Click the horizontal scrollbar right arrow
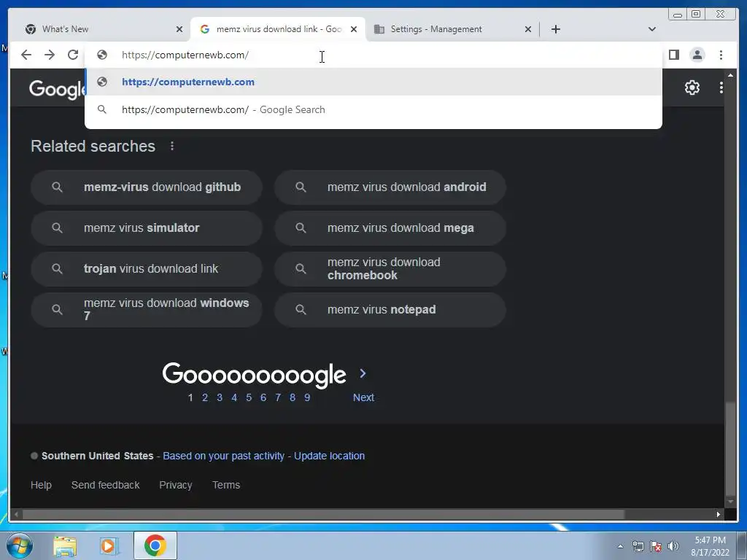Viewport: 747px width, 560px height. pos(719,514)
